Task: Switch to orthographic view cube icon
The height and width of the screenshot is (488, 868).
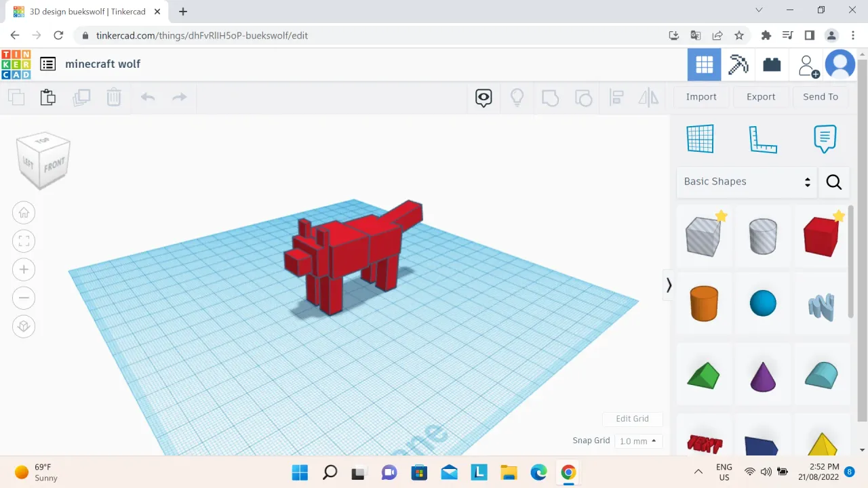Action: tap(24, 326)
